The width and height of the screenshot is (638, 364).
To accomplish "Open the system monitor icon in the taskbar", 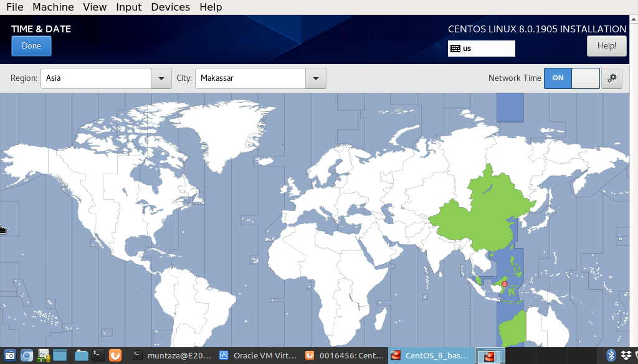I will [42, 355].
